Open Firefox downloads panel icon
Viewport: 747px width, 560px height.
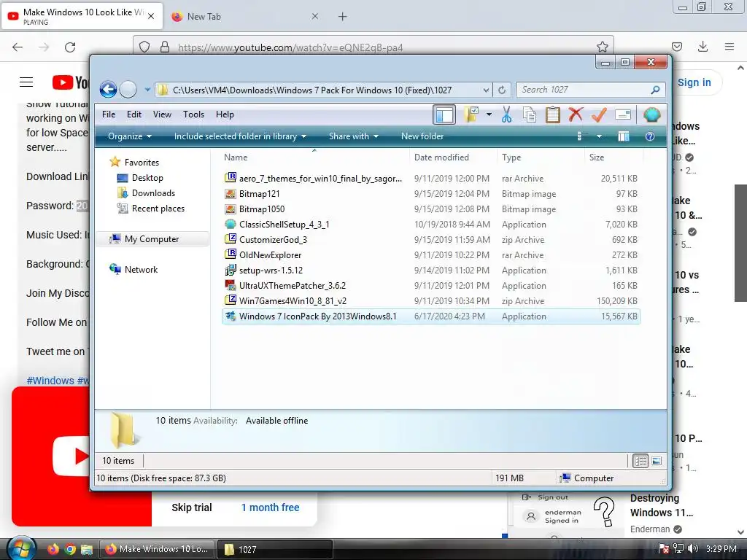coord(703,47)
